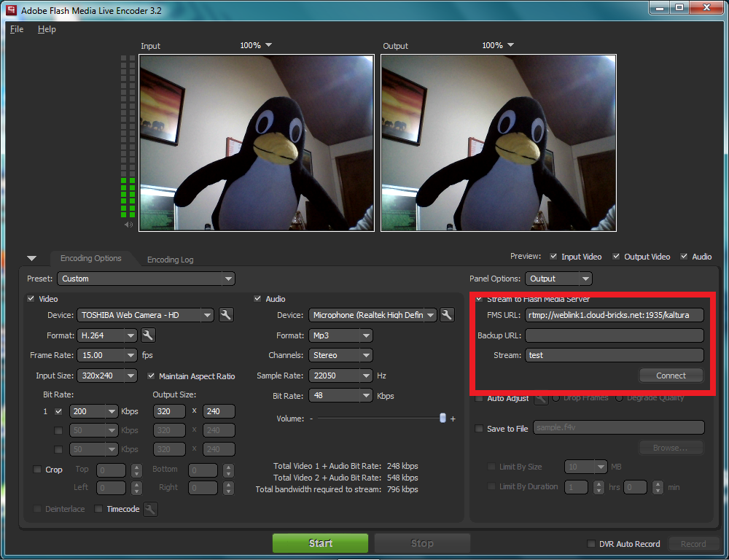
Task: Click the Output Size height field
Action: 219,411
